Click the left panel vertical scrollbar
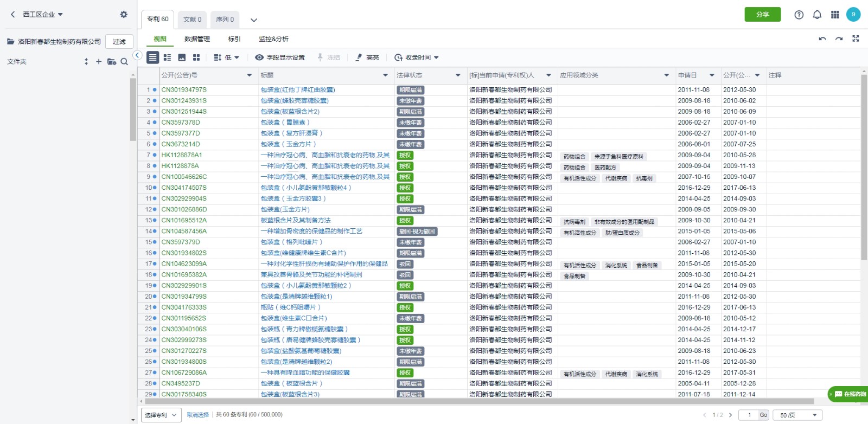 click(x=133, y=110)
